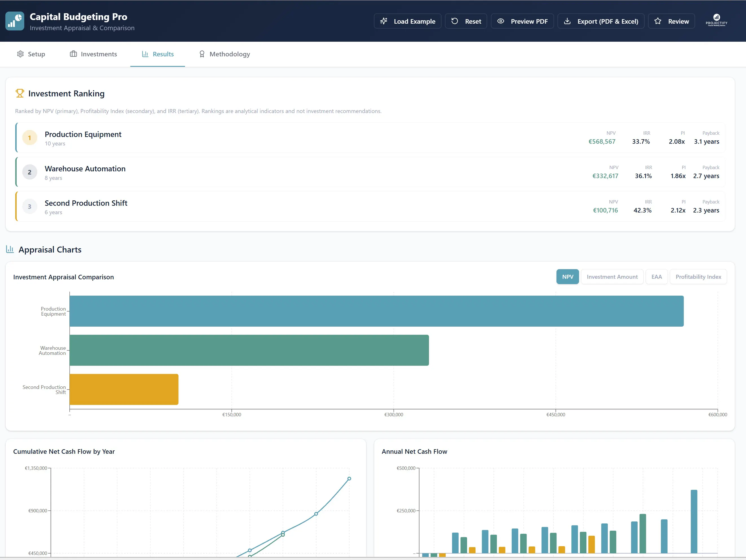The height and width of the screenshot is (560, 746).
Task: Click Export (PDF & Excel) button
Action: pyautogui.click(x=601, y=21)
